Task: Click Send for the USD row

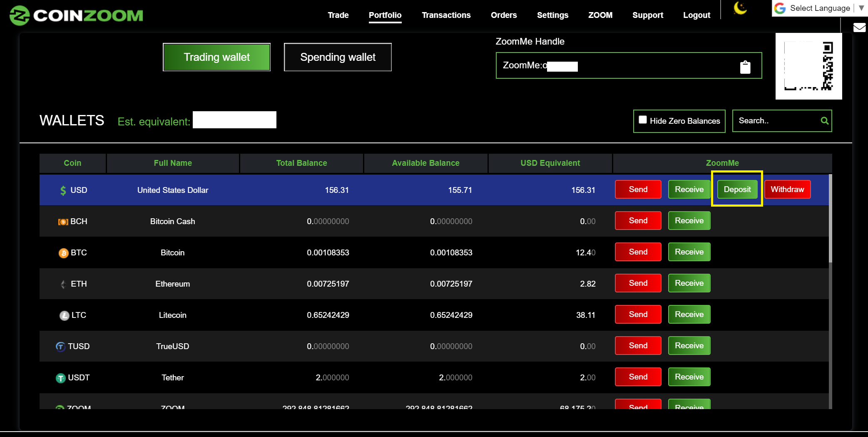Action: [x=638, y=190]
